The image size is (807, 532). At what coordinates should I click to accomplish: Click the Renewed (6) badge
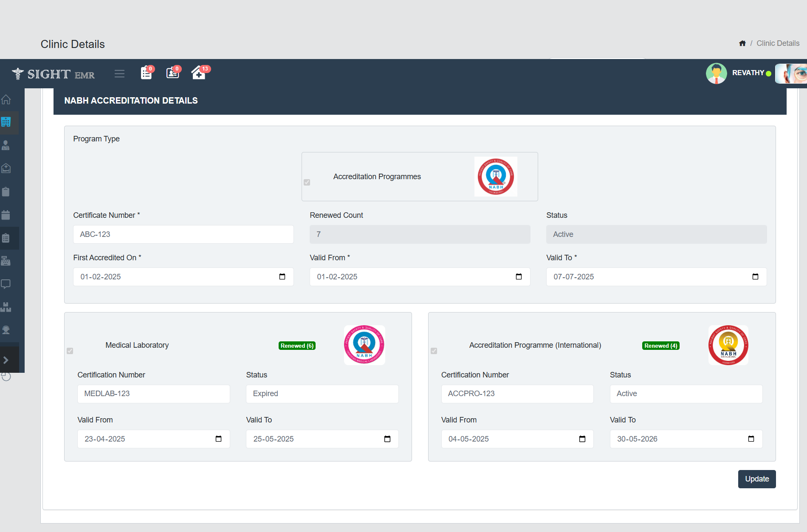(x=297, y=346)
